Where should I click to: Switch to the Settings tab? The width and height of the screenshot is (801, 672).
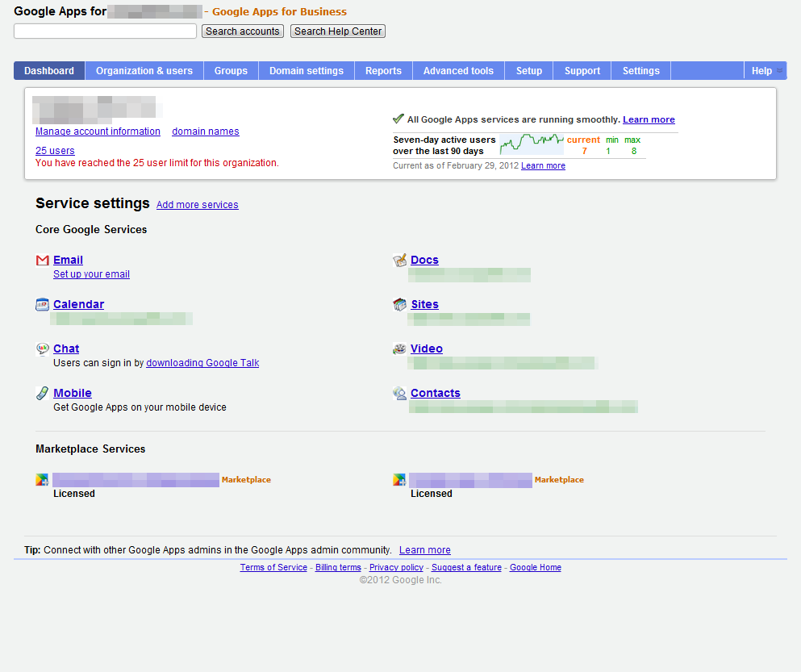[x=640, y=70]
